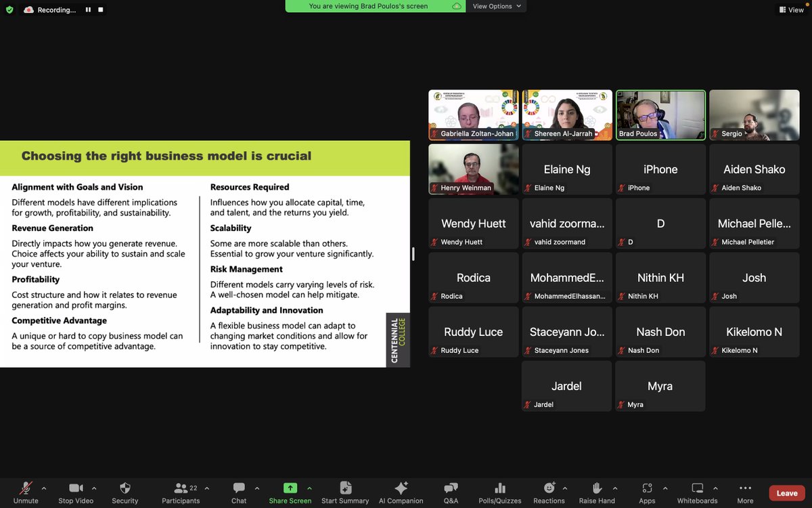This screenshot has width=812, height=508.
Task: Select Kikelomo N's participant tile
Action: tap(754, 332)
